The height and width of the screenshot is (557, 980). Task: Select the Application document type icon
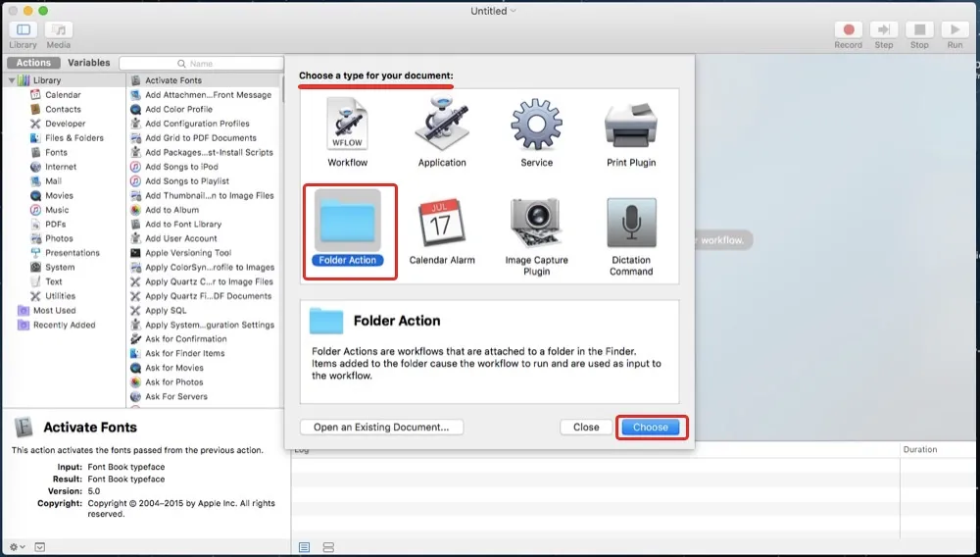pos(442,124)
